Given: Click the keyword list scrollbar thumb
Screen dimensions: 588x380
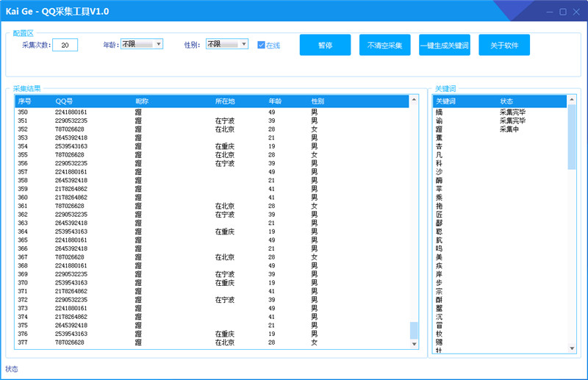Looking at the screenshot, I should (x=572, y=137).
